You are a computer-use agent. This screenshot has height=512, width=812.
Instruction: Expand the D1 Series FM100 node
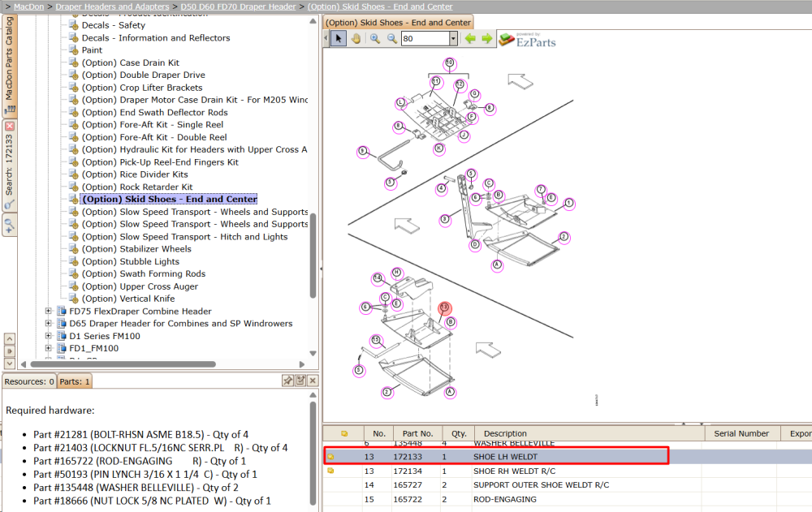click(48, 336)
